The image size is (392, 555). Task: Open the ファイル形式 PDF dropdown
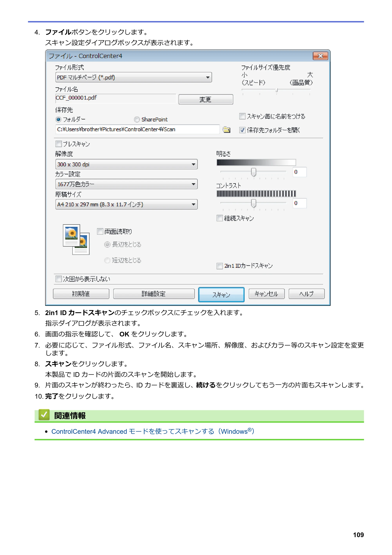tap(133, 77)
